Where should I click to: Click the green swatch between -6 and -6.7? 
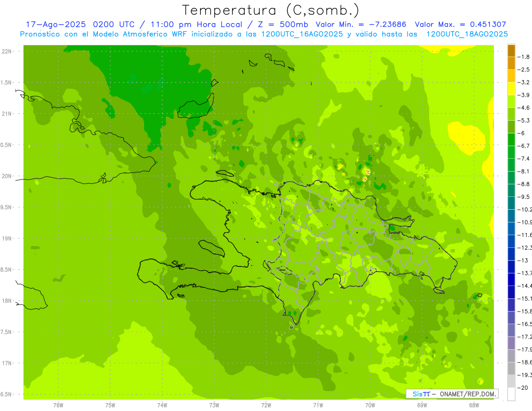pyautogui.click(x=511, y=140)
